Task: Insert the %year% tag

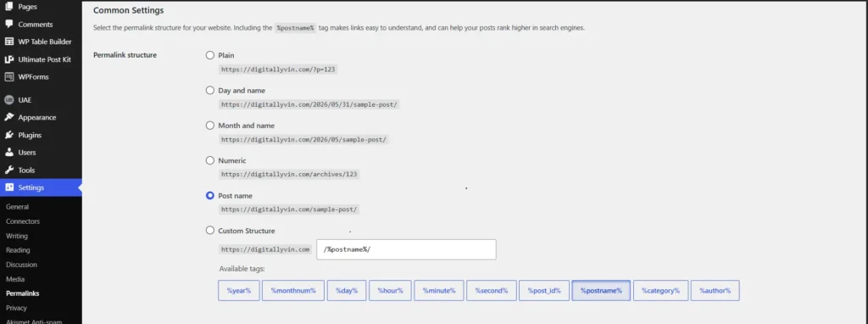Action: pyautogui.click(x=238, y=290)
